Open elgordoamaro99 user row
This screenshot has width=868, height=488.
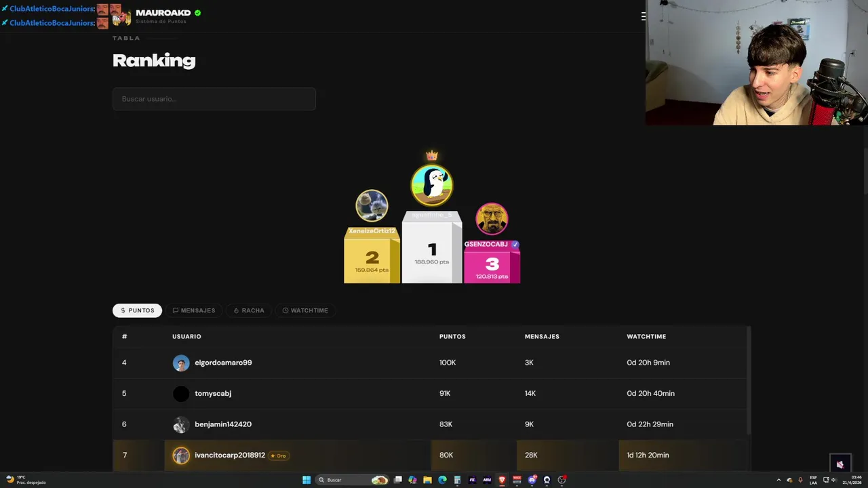tap(429, 363)
